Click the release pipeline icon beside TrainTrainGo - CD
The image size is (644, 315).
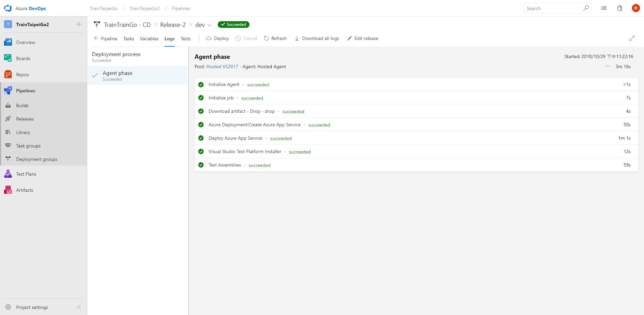point(97,25)
